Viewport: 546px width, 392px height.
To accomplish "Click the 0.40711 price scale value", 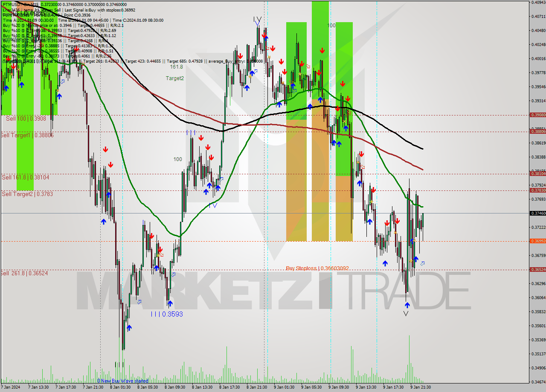I will [538, 17].
